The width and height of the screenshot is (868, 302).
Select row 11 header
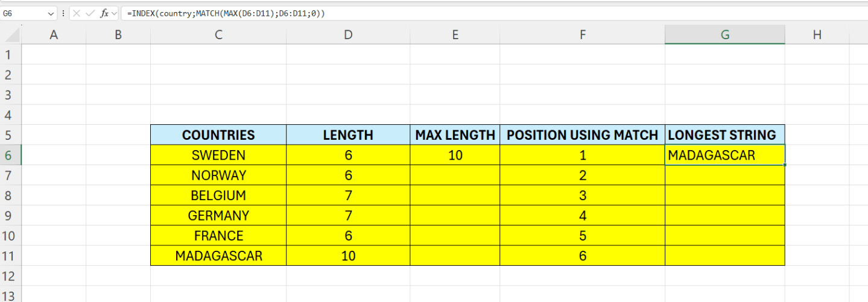click(8, 256)
